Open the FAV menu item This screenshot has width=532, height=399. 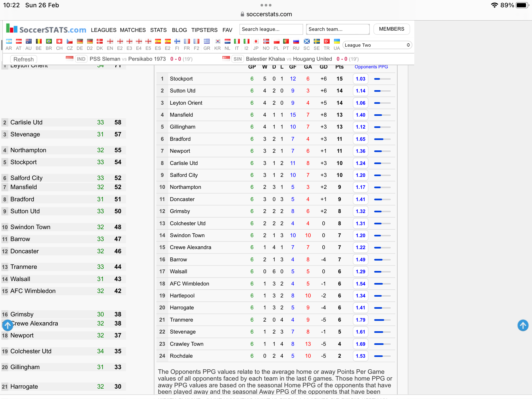227,30
